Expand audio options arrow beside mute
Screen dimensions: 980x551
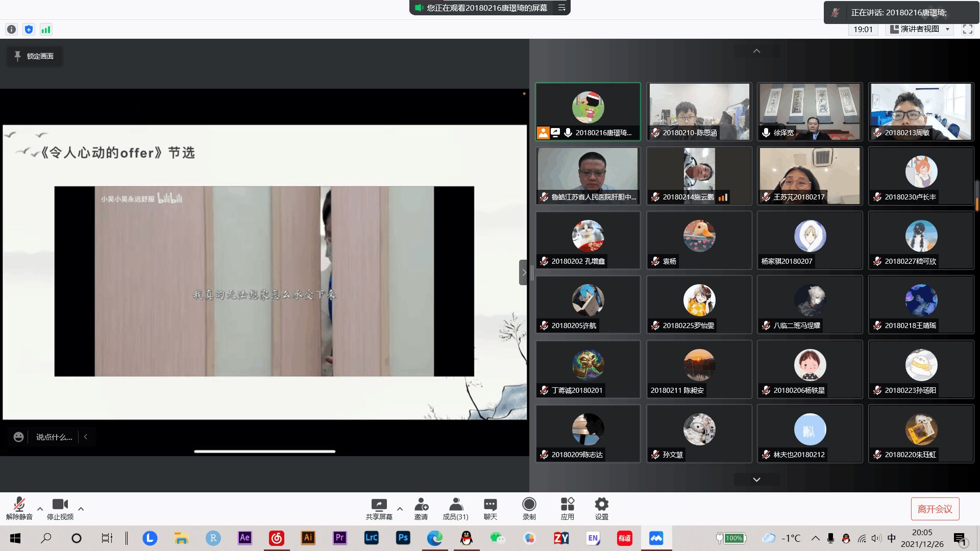40,509
